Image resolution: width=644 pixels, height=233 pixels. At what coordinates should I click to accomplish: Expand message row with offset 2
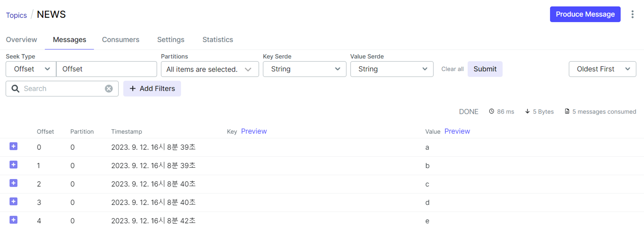pos(14,183)
